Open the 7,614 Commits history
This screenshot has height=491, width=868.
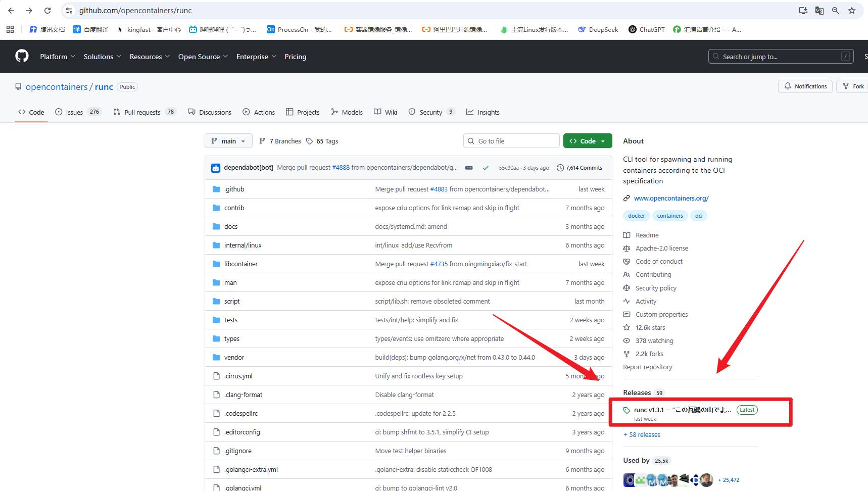point(580,168)
